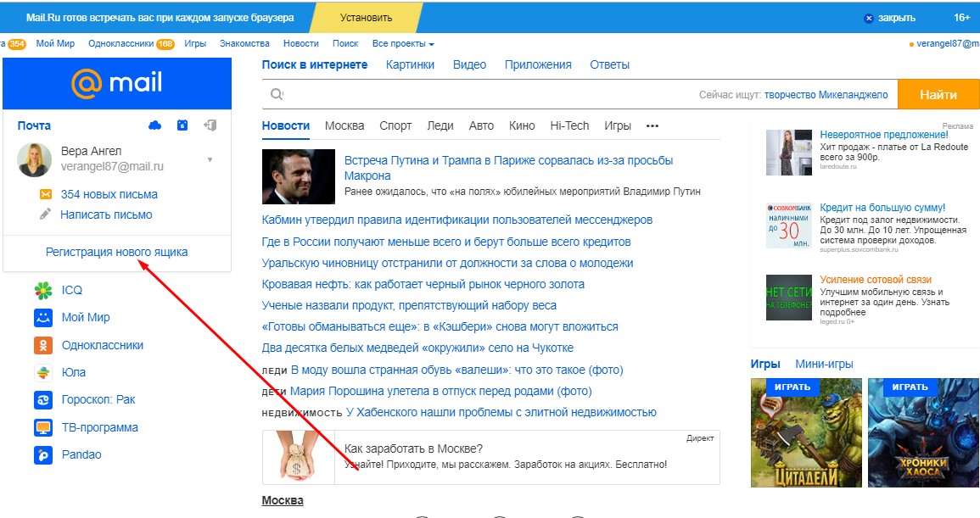Open Кровавая нефть headline
This screenshot has height=518, width=980.
pos(423,284)
